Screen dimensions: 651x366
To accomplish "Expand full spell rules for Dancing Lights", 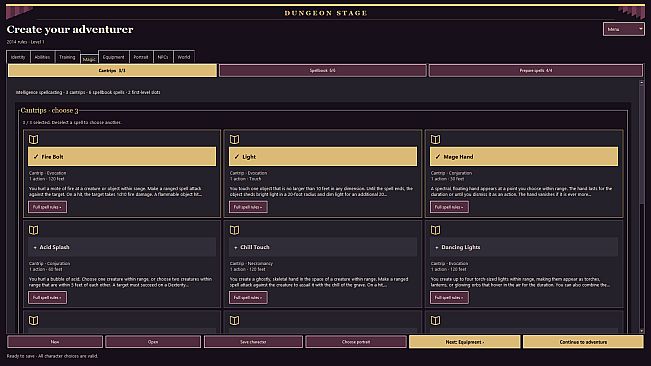I will click(449, 298).
